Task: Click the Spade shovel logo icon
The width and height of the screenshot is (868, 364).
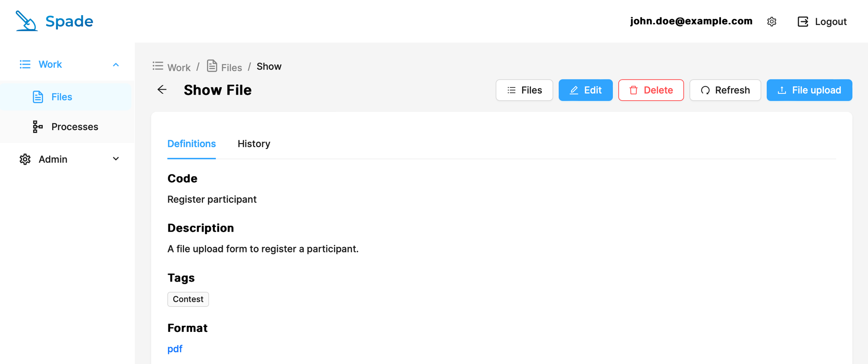Action: coord(26,21)
